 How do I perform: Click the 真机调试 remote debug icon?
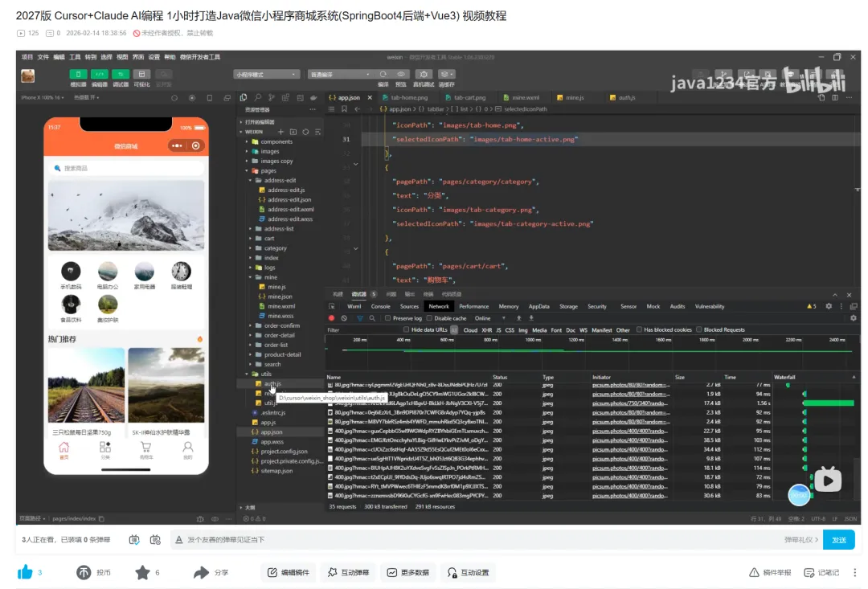(x=424, y=74)
